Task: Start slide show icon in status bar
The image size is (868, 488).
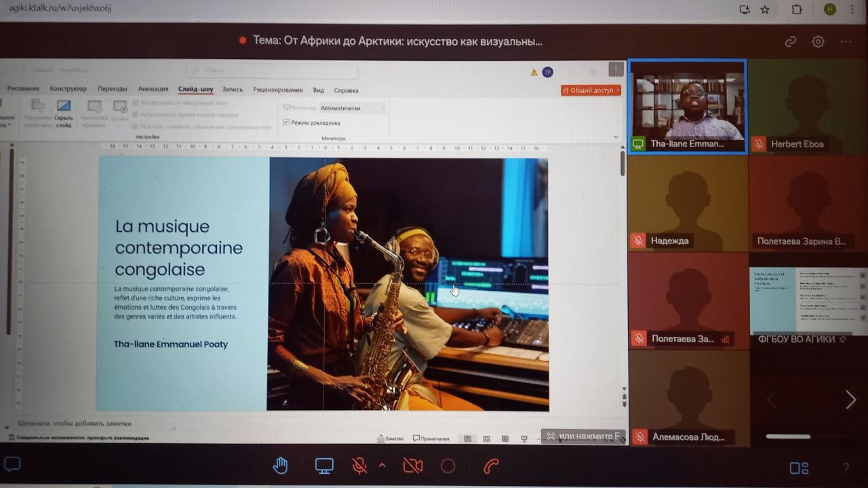Action: point(524,439)
